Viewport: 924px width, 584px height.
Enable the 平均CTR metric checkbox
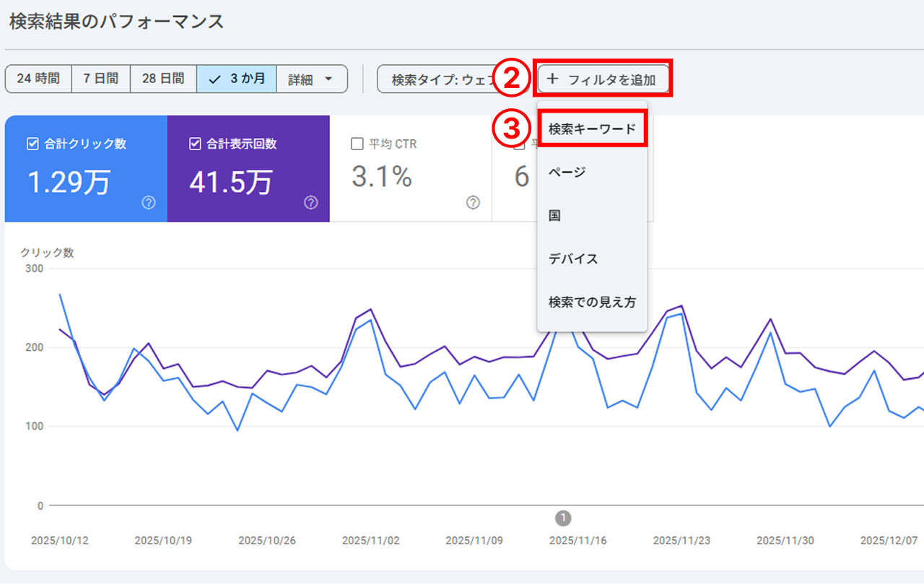click(357, 144)
